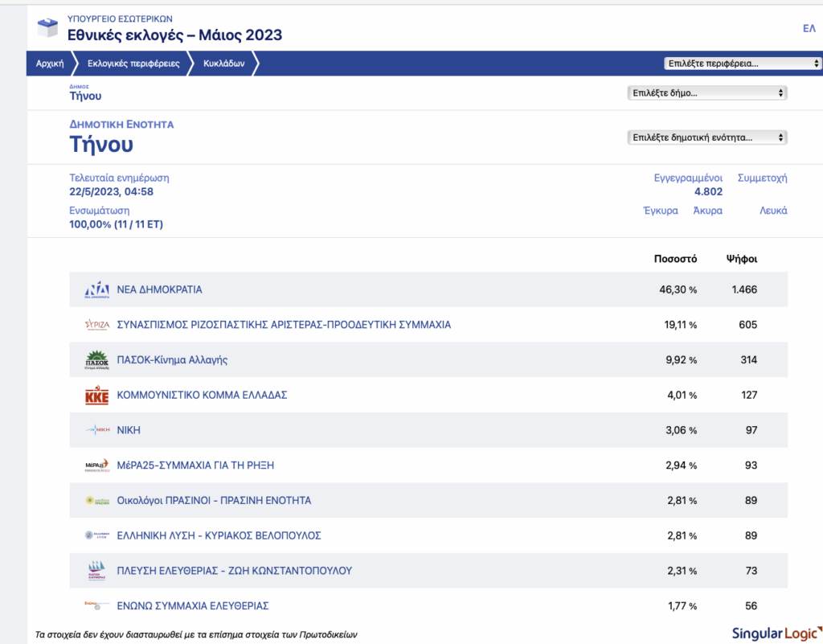Viewport: 823px width, 644px height.
Task: Click the Oikologoi Prasinoi party logo
Action: coord(97,501)
